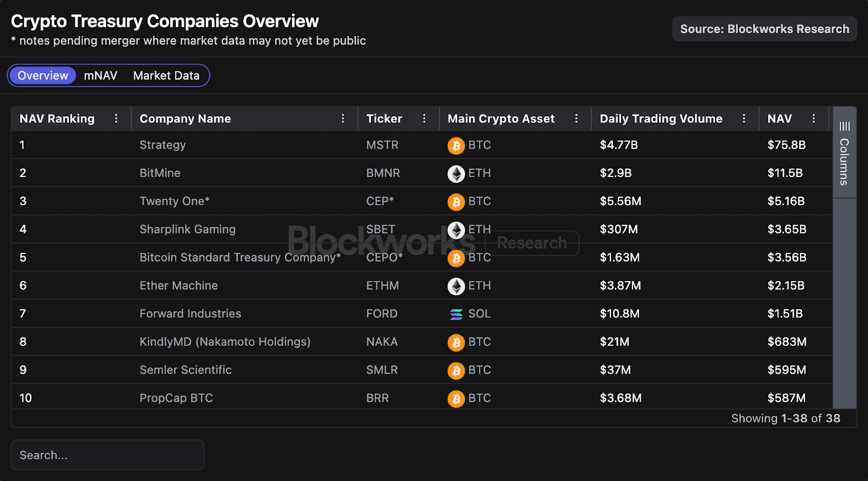
Task: Select the BitMine company name cell
Action: 160,173
